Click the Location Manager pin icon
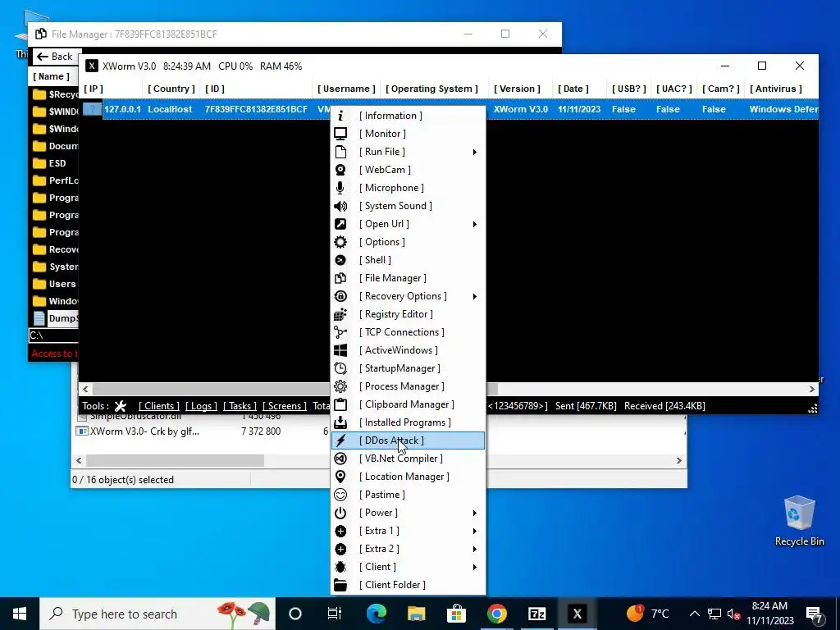Image resolution: width=840 pixels, height=630 pixels. (x=340, y=477)
